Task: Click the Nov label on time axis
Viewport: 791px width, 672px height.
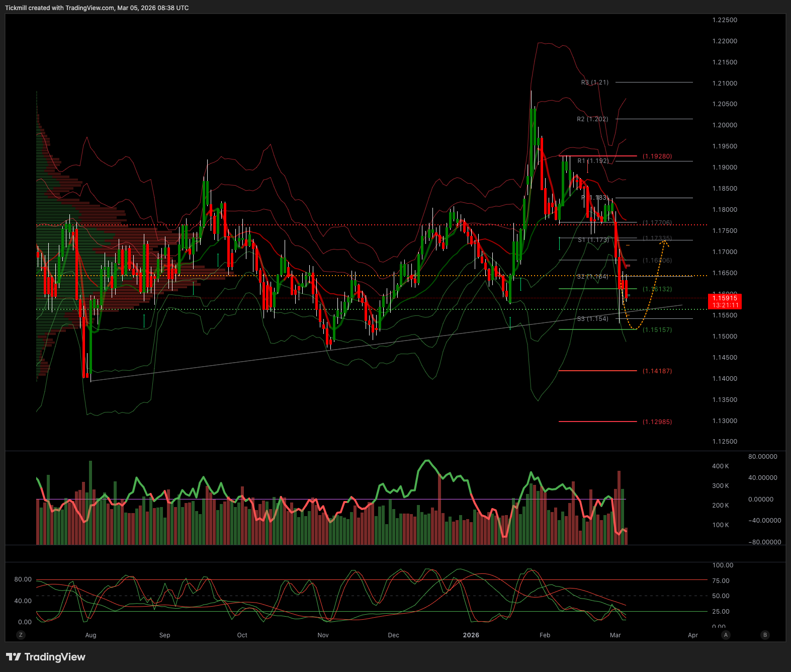Action: [323, 635]
